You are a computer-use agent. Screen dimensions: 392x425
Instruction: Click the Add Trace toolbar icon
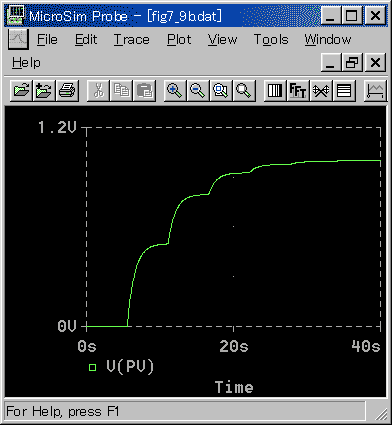click(x=375, y=90)
